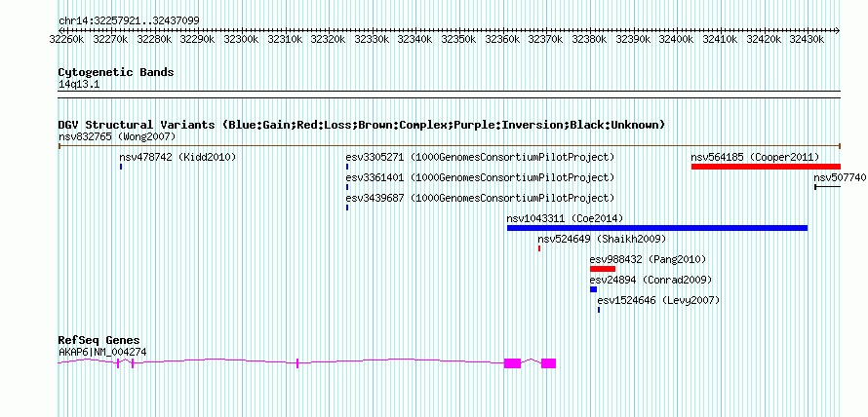
Task: Open variant esv988432 (Pang2010) label
Action: (x=649, y=259)
